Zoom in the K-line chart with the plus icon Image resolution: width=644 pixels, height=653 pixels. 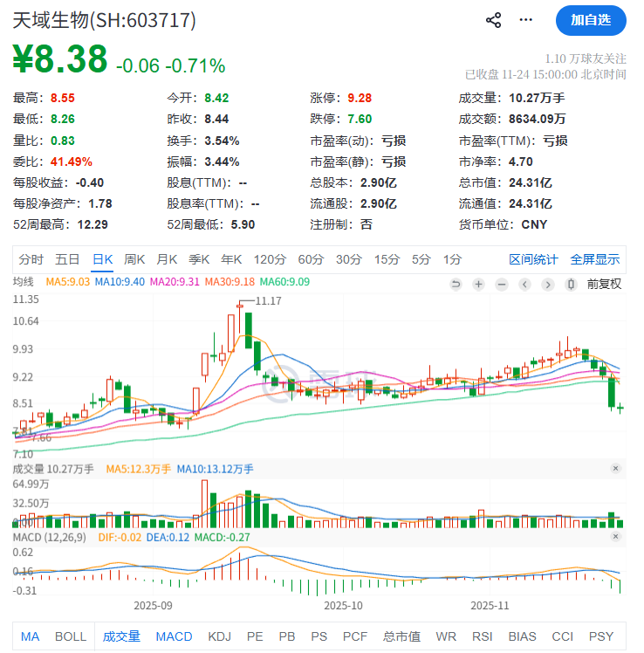pyautogui.click(x=478, y=285)
